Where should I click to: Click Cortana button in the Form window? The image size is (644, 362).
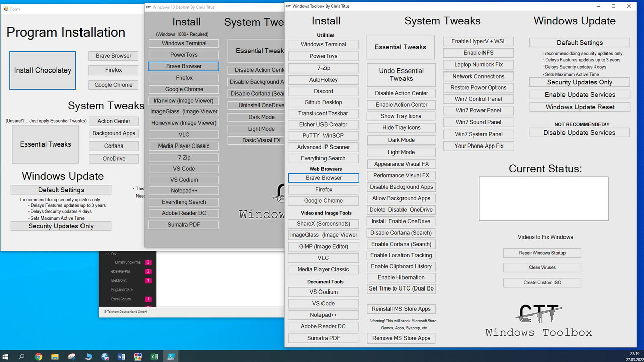[114, 146]
